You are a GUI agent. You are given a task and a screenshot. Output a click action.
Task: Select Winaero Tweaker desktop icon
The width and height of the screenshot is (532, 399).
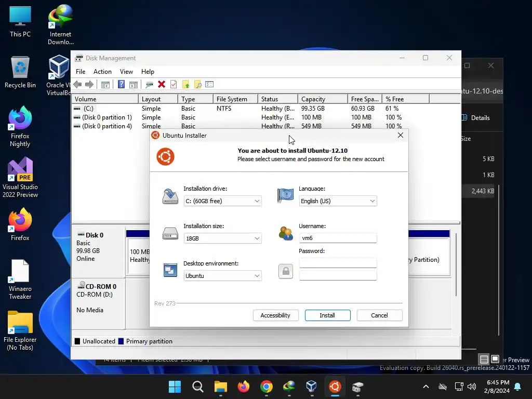click(x=20, y=279)
